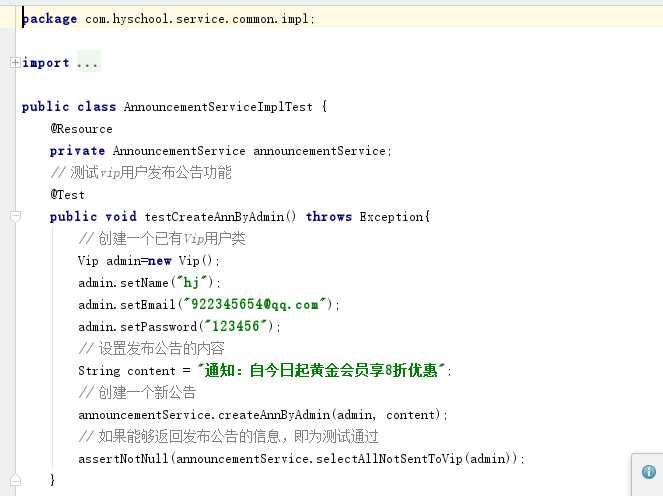Click the string "hj" in setName
Screen dimensions: 663x496
(192, 282)
